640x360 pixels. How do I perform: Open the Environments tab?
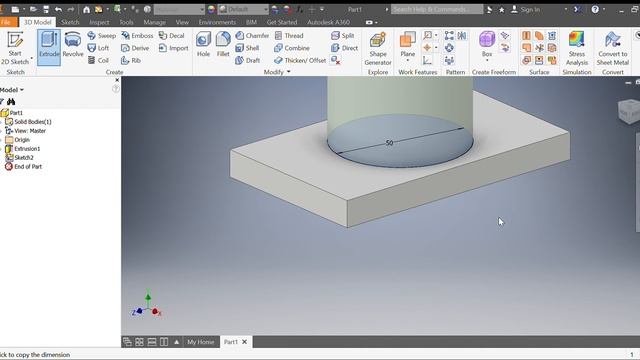(x=217, y=22)
